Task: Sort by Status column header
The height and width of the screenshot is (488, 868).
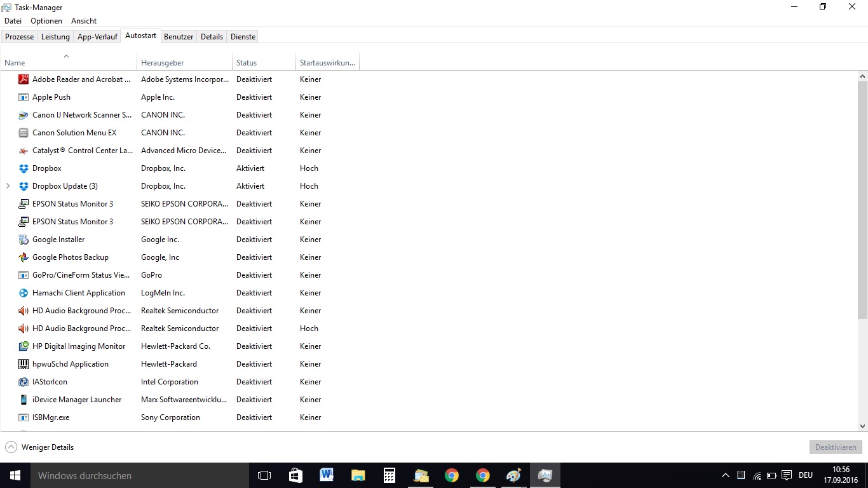Action: click(x=264, y=62)
